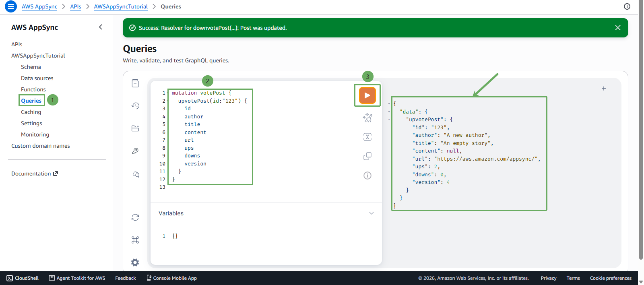644x285 pixels.
Task: Open CloudShell from footer
Action: click(x=23, y=278)
